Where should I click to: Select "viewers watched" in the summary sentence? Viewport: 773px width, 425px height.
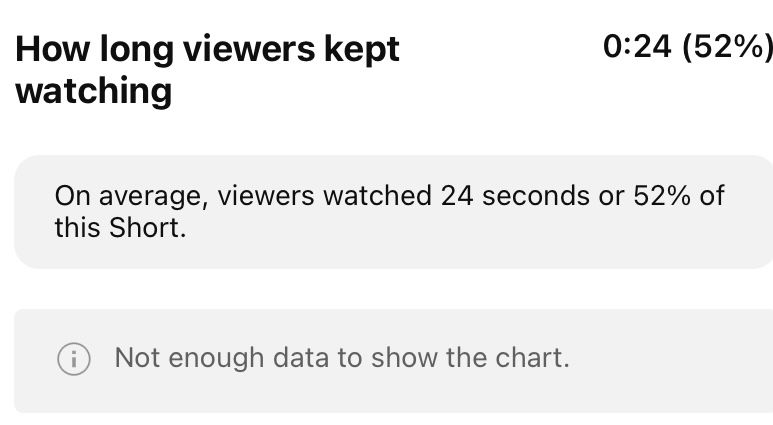click(319, 195)
